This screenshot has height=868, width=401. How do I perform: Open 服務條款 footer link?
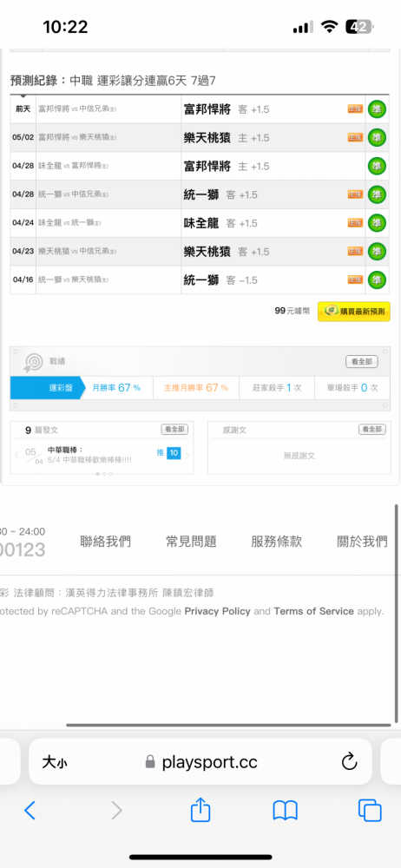pos(276,542)
